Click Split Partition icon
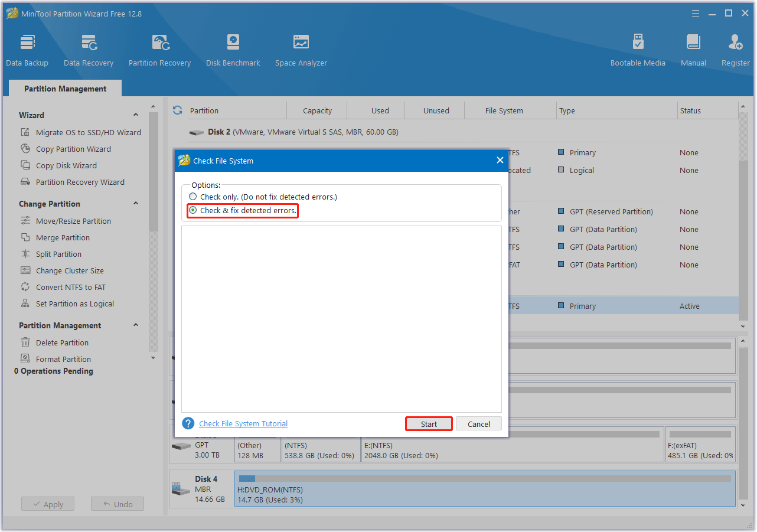This screenshot has width=757, height=532. pos(25,254)
